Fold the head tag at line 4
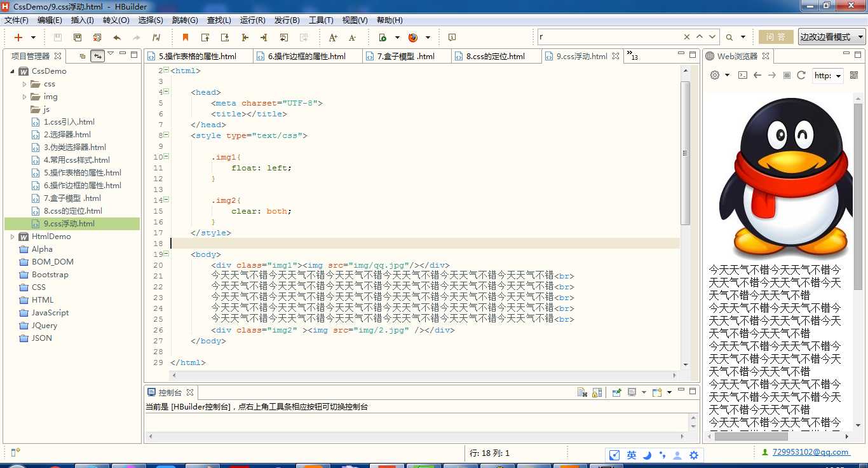The width and height of the screenshot is (868, 468). pyautogui.click(x=166, y=92)
